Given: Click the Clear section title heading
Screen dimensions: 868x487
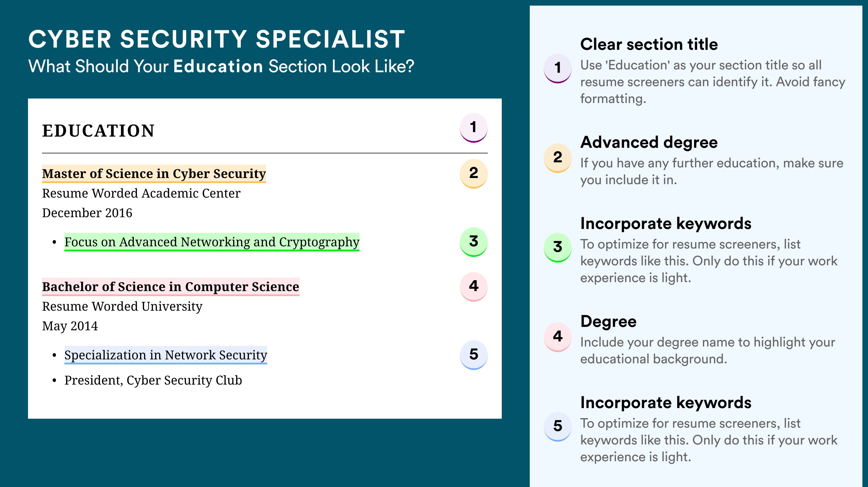Looking at the screenshot, I should [649, 44].
